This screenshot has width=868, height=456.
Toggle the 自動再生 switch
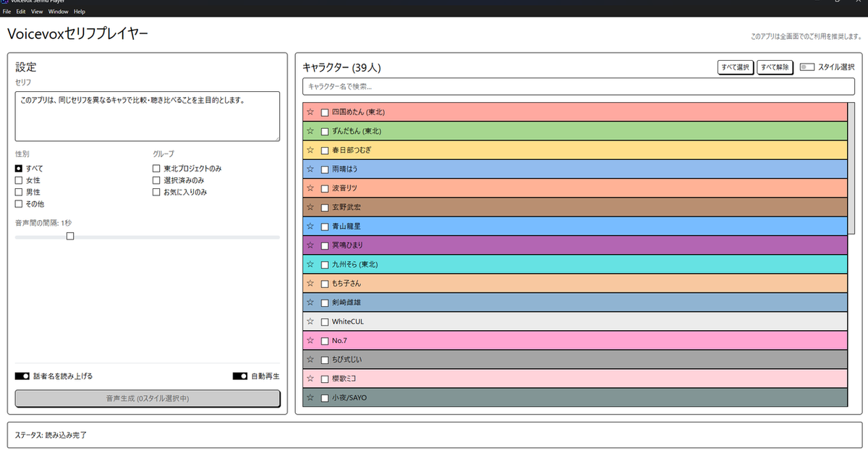[x=240, y=376]
